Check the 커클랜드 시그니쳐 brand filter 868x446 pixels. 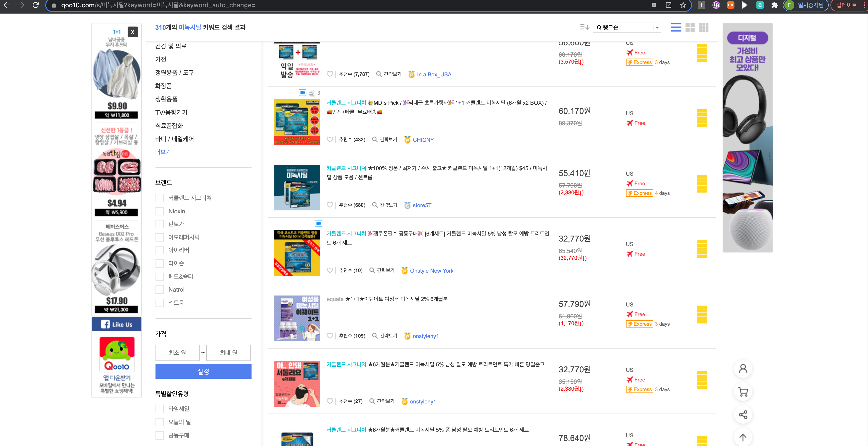(x=159, y=198)
